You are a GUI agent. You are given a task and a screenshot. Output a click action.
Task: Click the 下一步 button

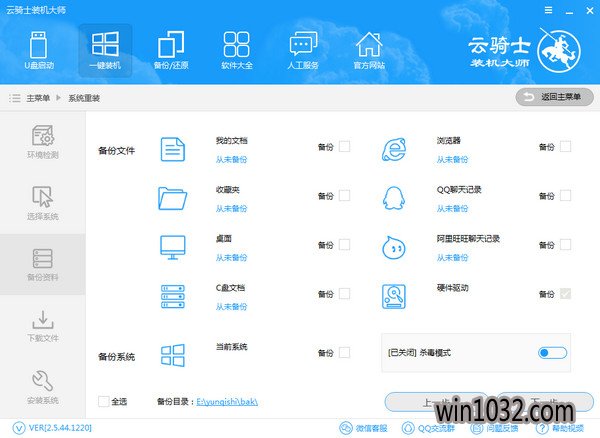pos(545,402)
